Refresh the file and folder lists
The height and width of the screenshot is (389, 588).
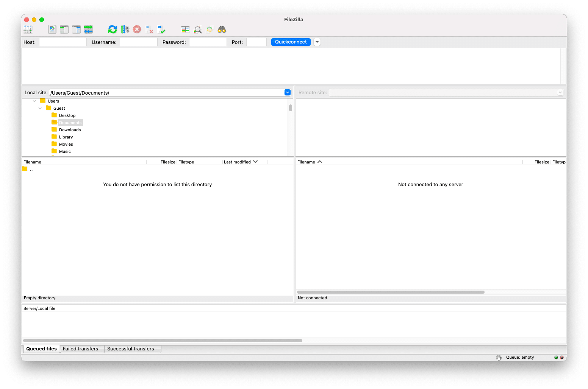113,29
